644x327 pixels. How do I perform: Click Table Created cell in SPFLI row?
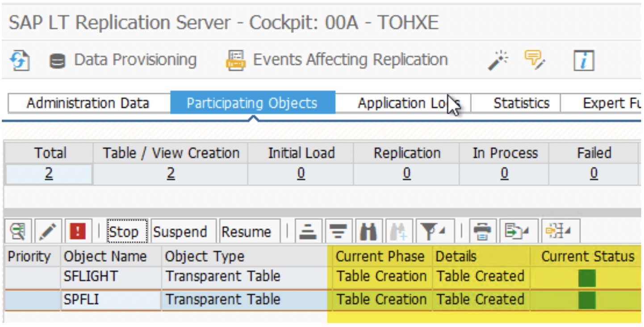(481, 300)
